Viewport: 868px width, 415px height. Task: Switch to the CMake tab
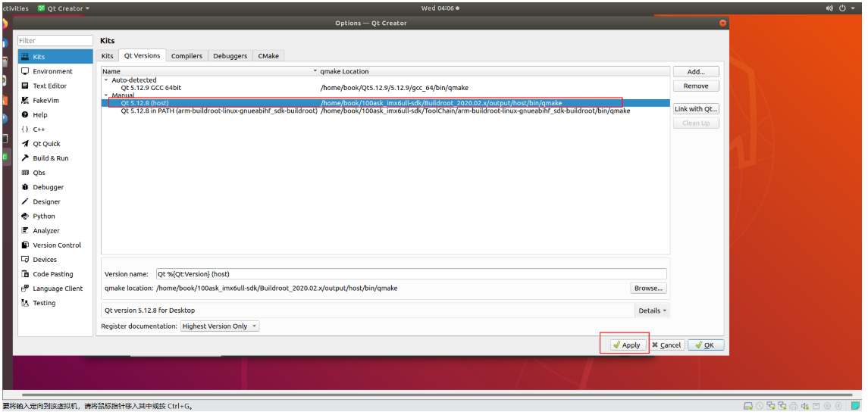coord(268,56)
